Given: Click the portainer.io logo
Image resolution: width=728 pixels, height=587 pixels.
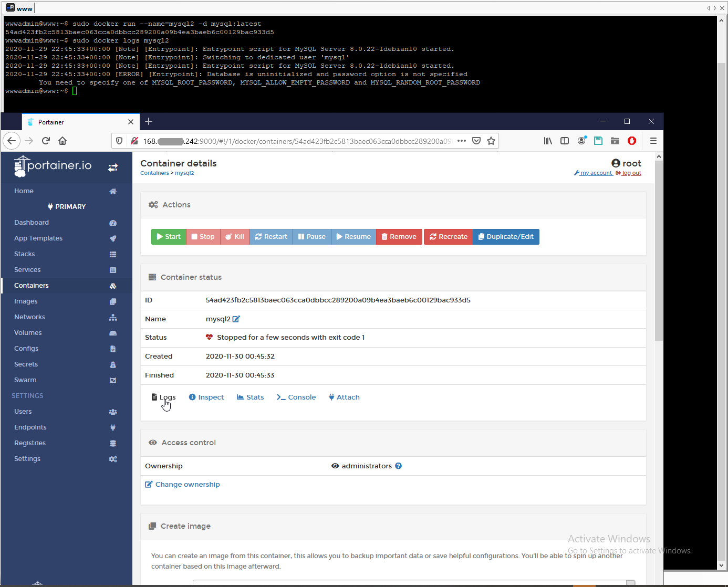Looking at the screenshot, I should (53, 166).
